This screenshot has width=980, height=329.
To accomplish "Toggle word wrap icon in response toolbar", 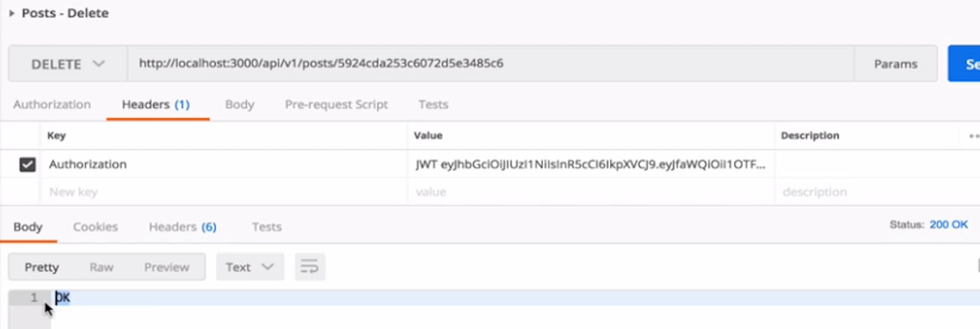I will pos(310,267).
